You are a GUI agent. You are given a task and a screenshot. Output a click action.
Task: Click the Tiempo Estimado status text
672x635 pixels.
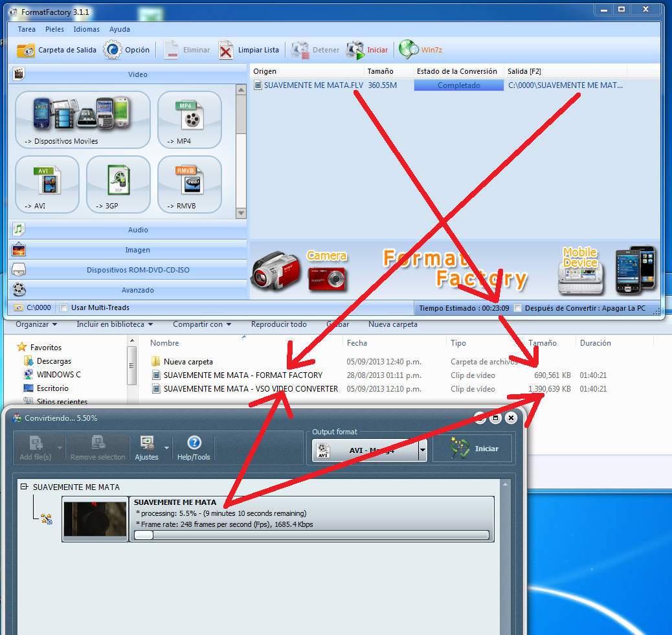(464, 308)
